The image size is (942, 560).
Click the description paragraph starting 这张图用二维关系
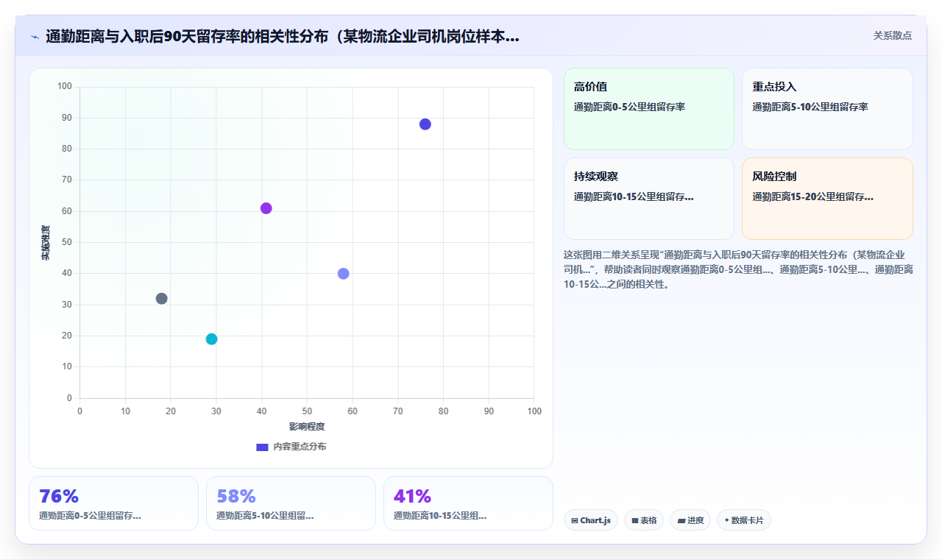coord(738,269)
